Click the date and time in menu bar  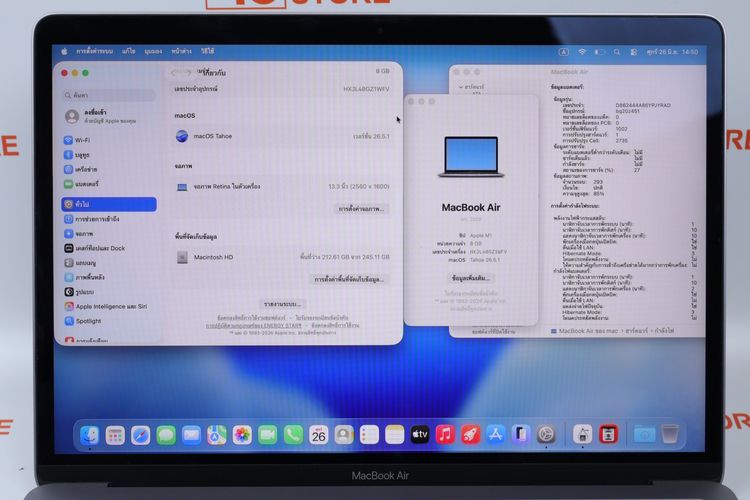[672, 52]
